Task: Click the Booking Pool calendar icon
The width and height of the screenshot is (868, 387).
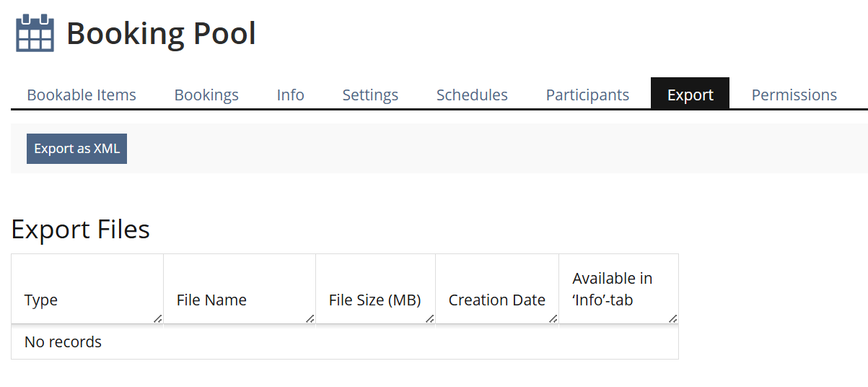Action: click(x=35, y=33)
